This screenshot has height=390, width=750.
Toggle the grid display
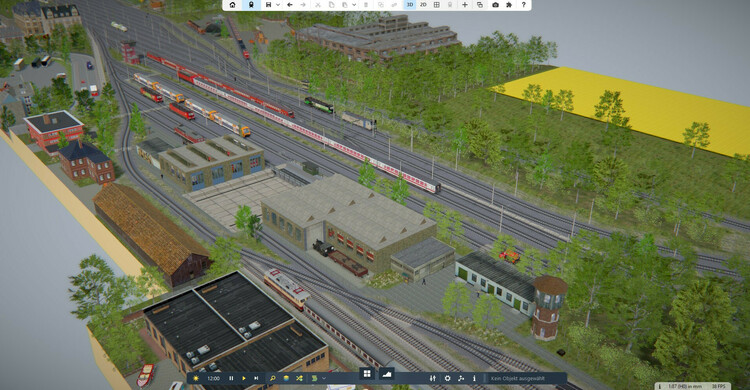coord(437,5)
